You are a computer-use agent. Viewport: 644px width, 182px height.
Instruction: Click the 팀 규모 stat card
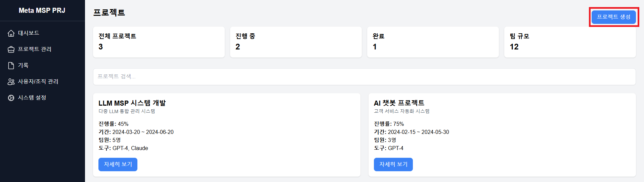tap(570, 42)
